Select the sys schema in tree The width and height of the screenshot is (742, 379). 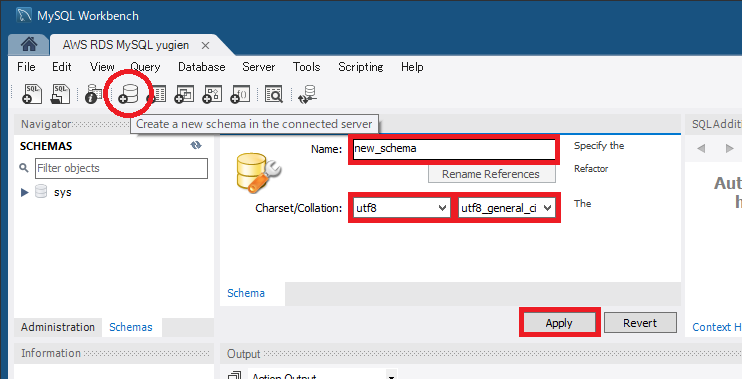pos(63,193)
